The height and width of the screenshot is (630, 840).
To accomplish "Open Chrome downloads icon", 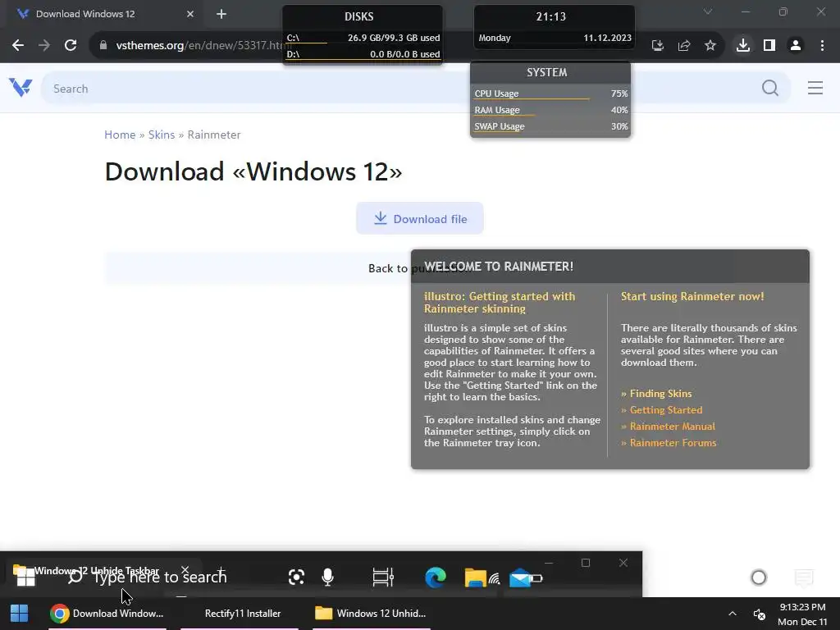I will [743, 46].
